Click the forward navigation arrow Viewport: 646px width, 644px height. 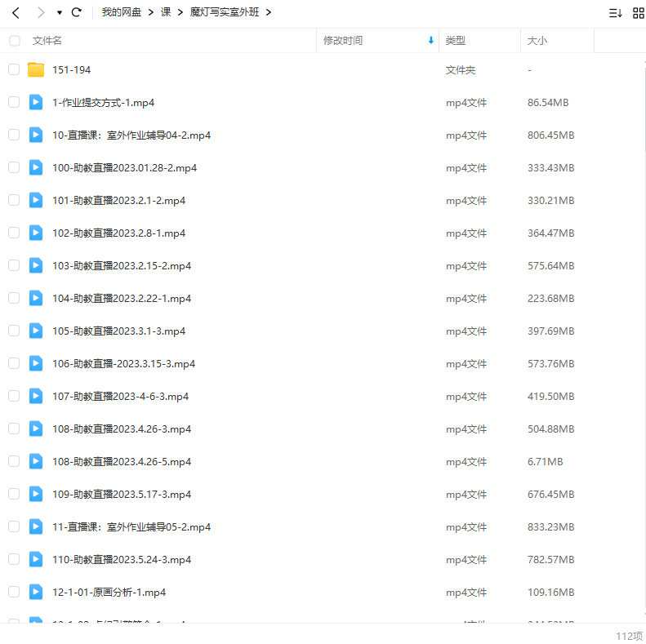pyautogui.click(x=40, y=13)
